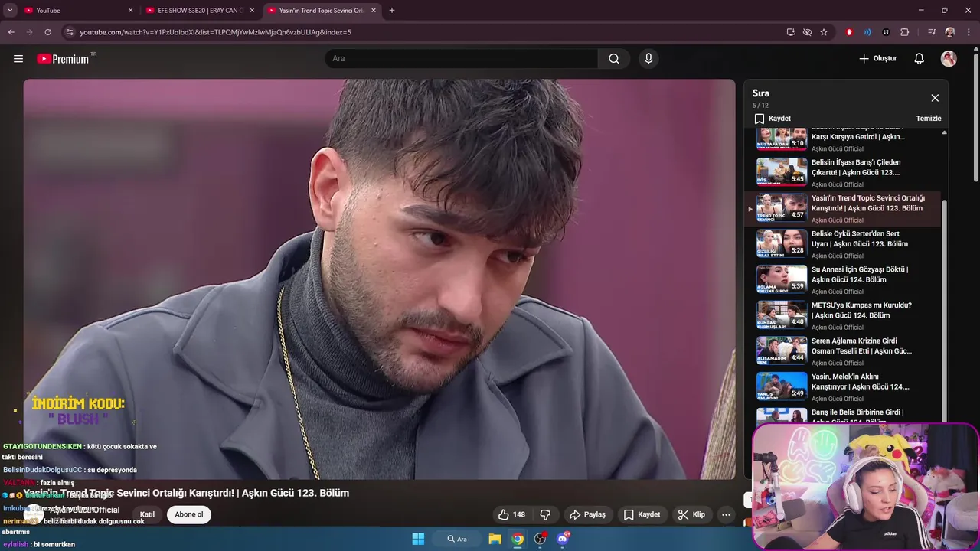Reload the current page
This screenshot has width=980, height=551.
47,32
